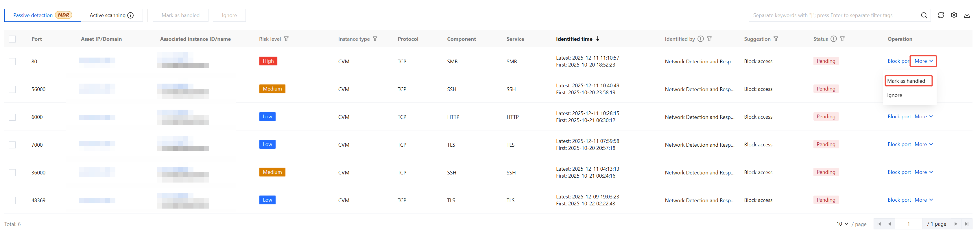Open table column settings gear
The image size is (980, 232).
pos(954,15)
